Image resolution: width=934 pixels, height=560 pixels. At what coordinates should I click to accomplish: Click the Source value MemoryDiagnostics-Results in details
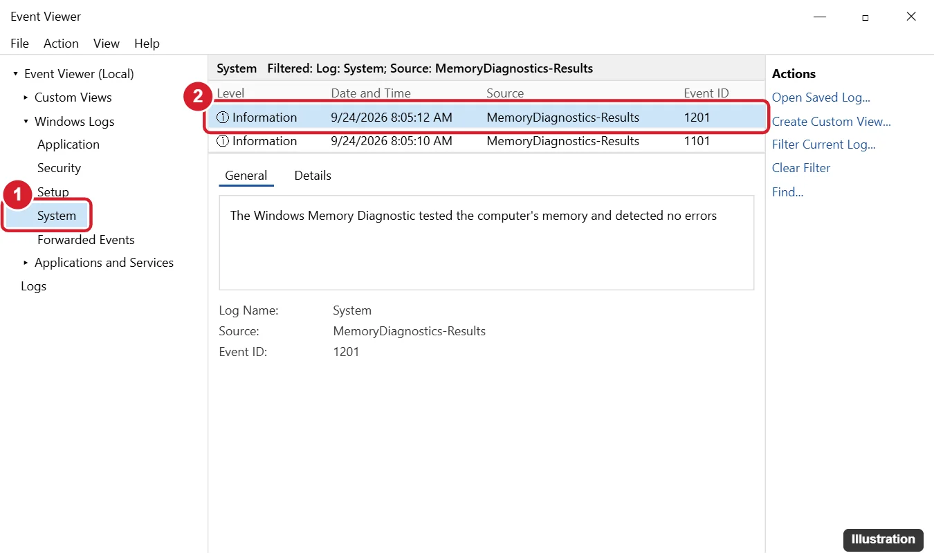410,331
